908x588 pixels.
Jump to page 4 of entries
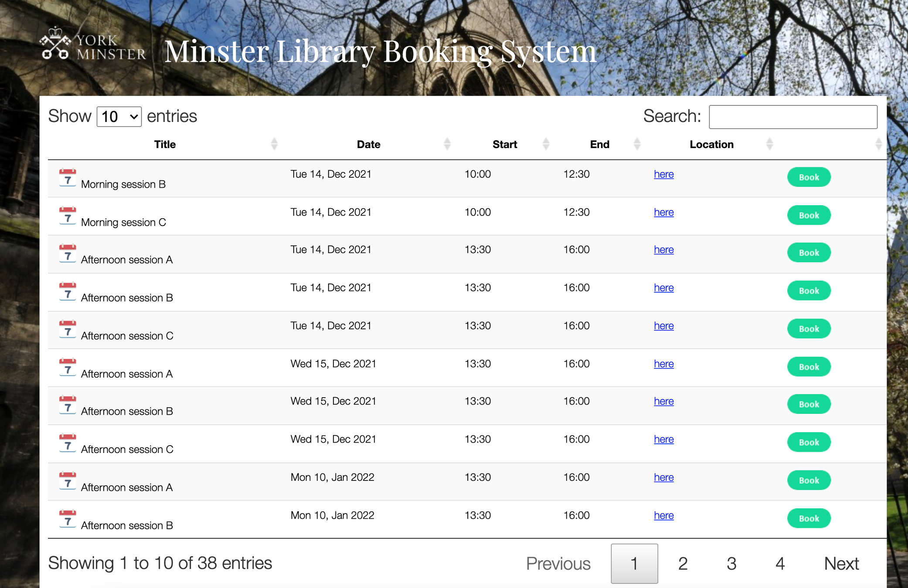[780, 564]
